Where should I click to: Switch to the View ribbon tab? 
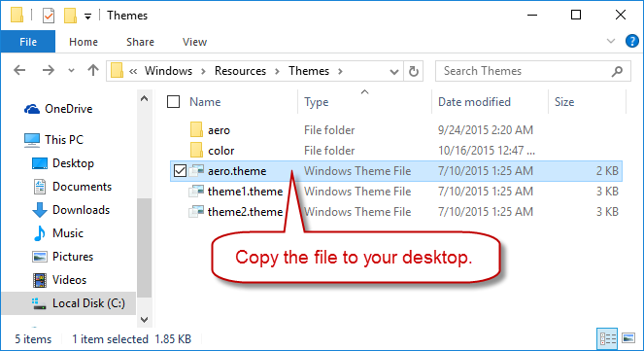tap(194, 42)
